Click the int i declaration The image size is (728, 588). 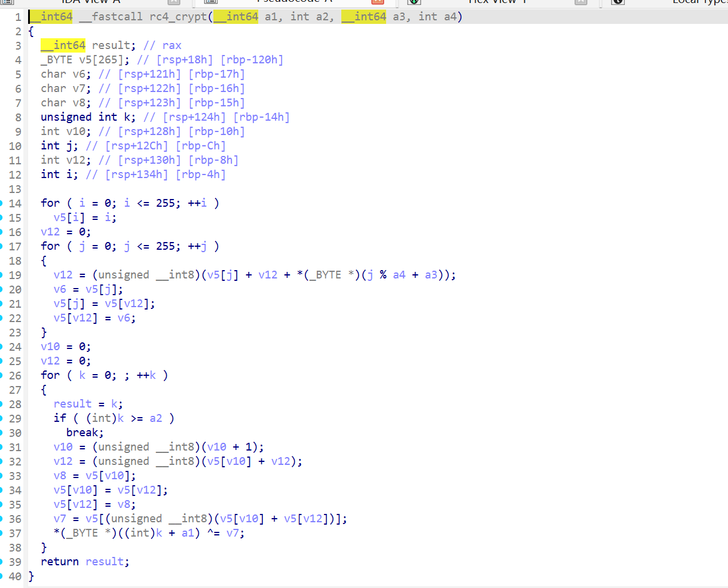(60, 174)
